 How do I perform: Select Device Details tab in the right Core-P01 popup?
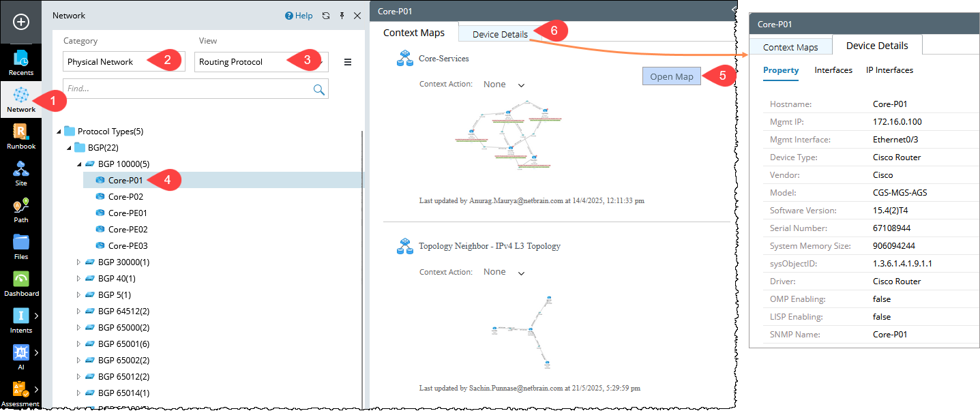(877, 46)
